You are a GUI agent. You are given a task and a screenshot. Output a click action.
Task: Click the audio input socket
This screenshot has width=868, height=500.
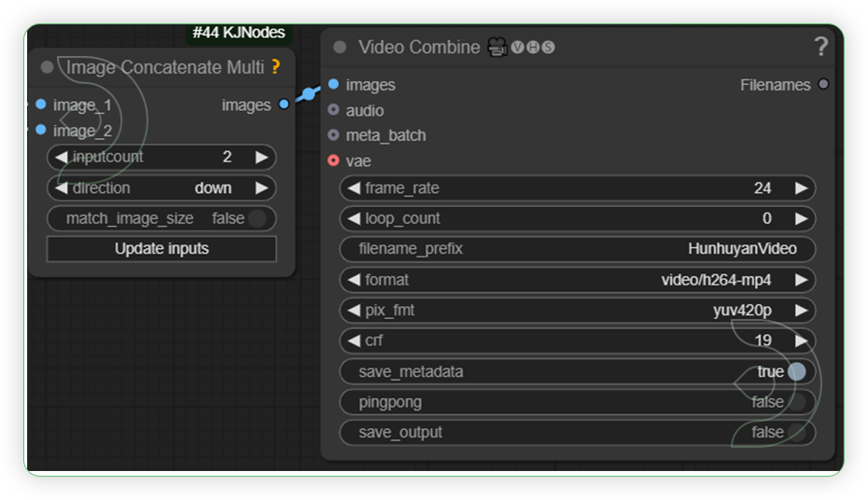click(x=333, y=109)
